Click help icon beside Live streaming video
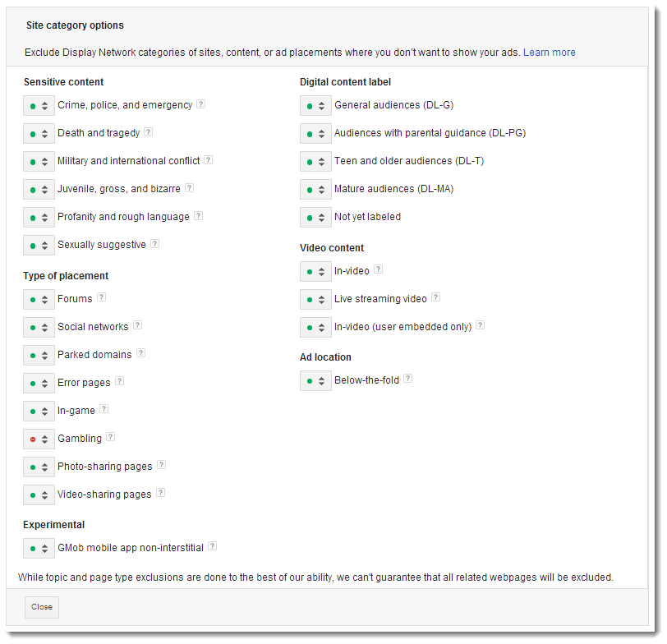Screen dimensions: 667x644 (x=435, y=298)
